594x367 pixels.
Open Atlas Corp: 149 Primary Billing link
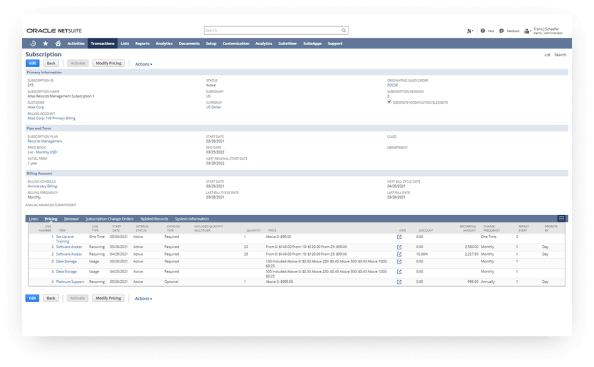[52, 118]
